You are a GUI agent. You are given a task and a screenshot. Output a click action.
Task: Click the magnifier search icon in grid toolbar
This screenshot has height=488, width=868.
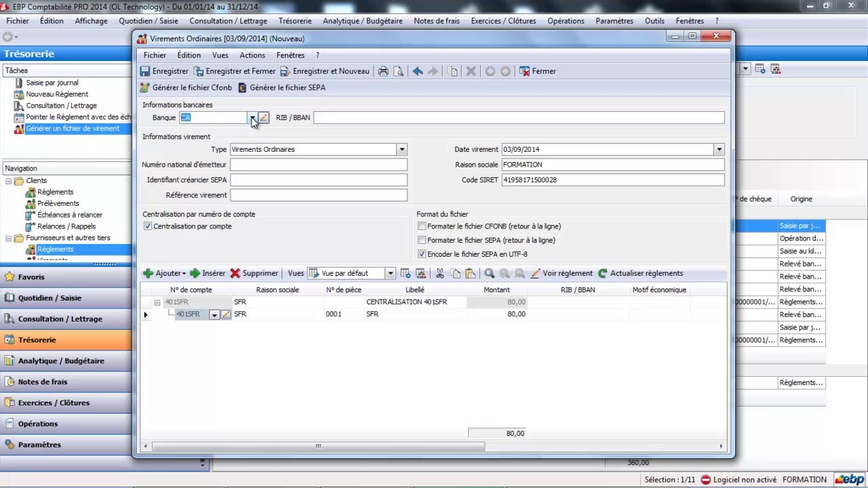coord(489,273)
